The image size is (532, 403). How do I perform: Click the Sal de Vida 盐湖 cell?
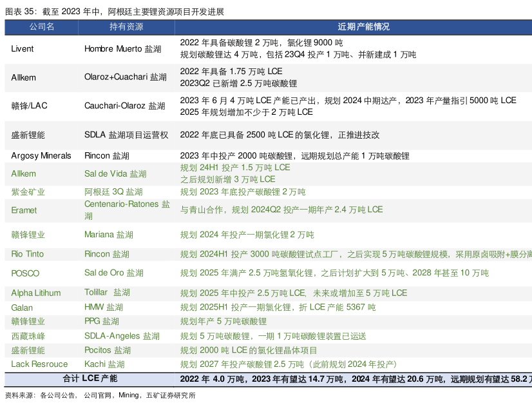115,174
